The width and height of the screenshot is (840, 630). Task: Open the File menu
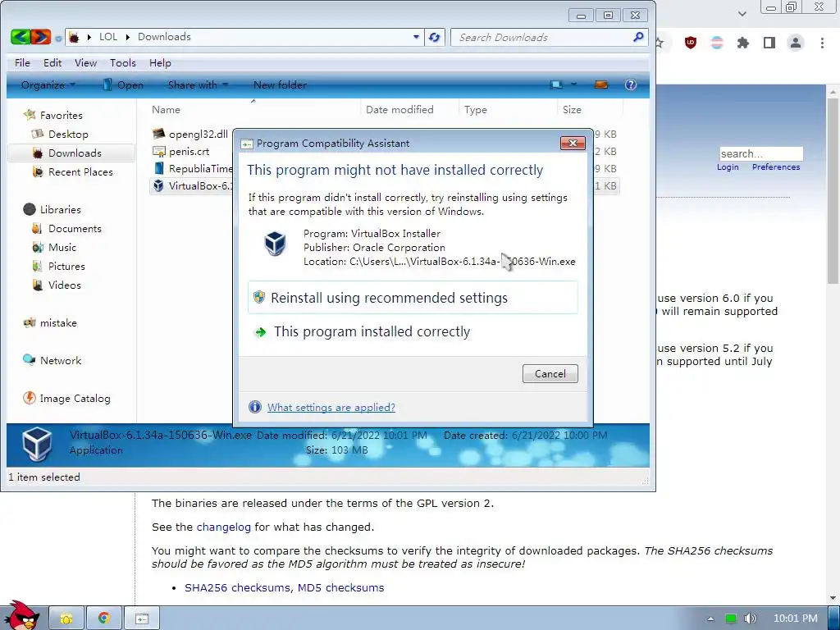tap(22, 63)
